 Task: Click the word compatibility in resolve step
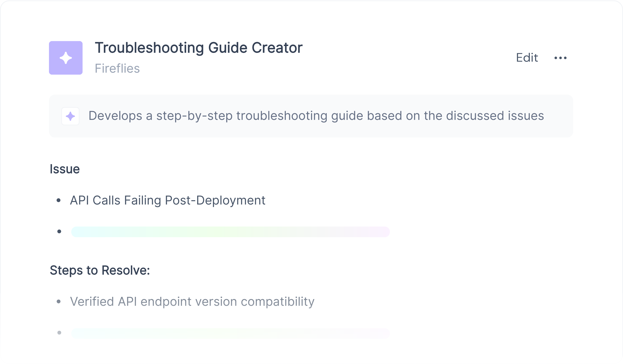tap(277, 302)
